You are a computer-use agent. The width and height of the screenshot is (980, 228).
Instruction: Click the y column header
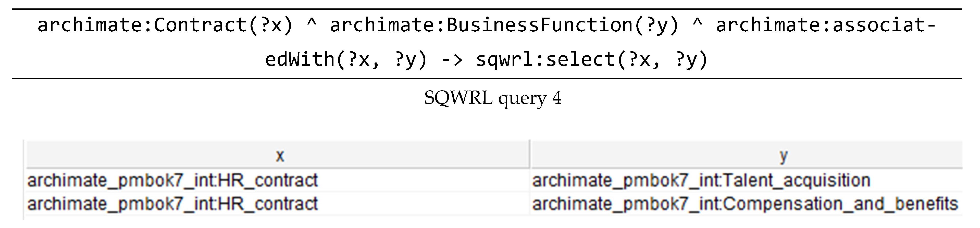coord(783,156)
